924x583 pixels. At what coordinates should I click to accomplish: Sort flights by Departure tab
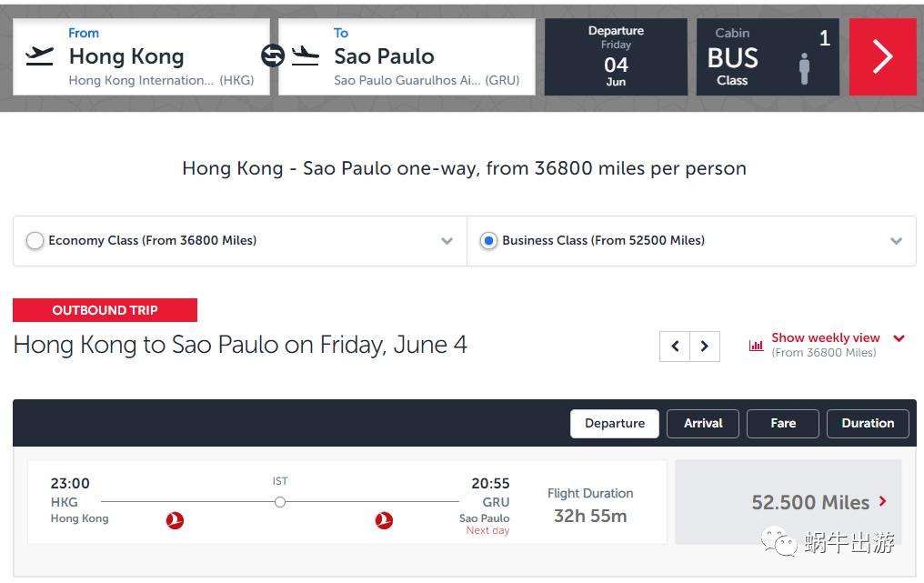614,424
